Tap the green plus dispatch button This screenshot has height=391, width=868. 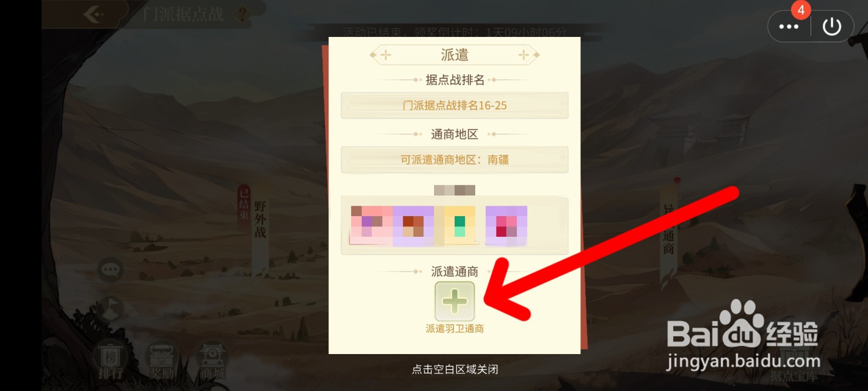point(455,301)
